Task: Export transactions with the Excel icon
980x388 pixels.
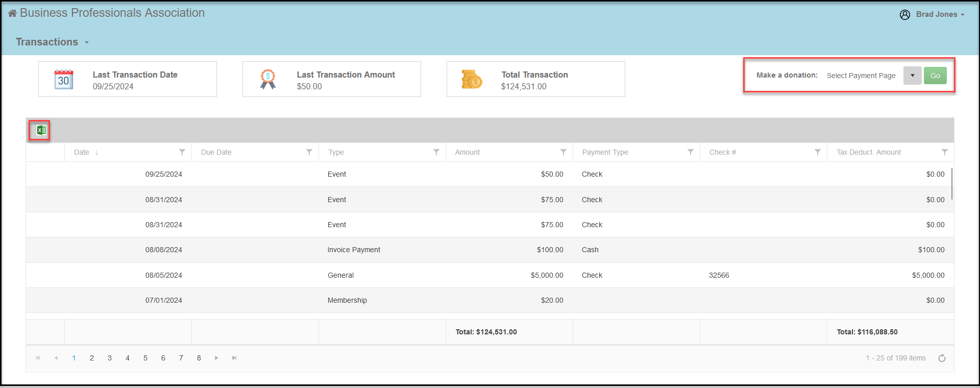Action: tap(41, 131)
